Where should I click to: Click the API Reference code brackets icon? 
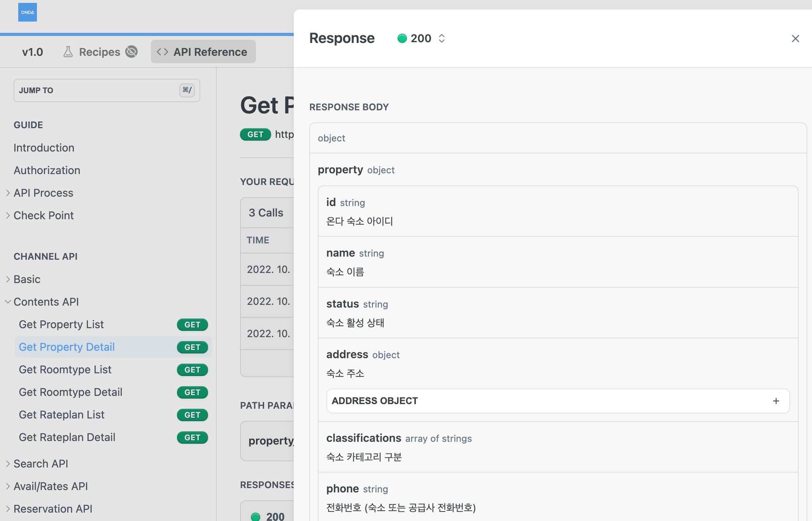(162, 52)
